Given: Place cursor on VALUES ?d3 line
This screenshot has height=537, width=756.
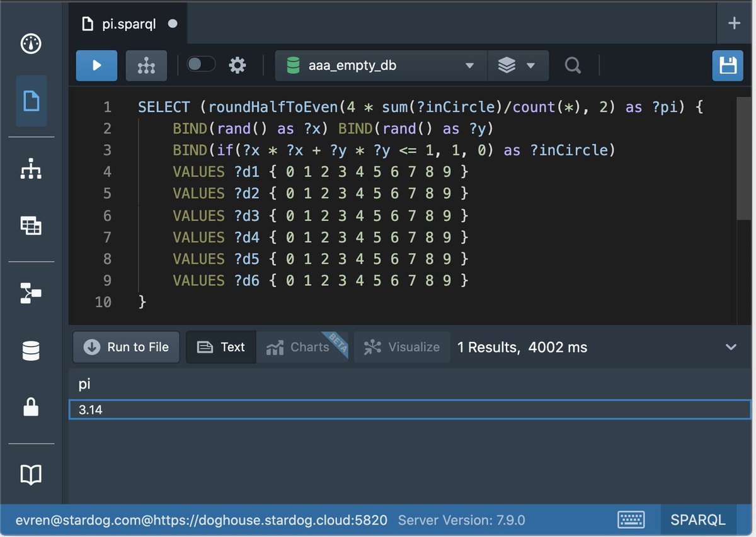Looking at the screenshot, I should (320, 215).
